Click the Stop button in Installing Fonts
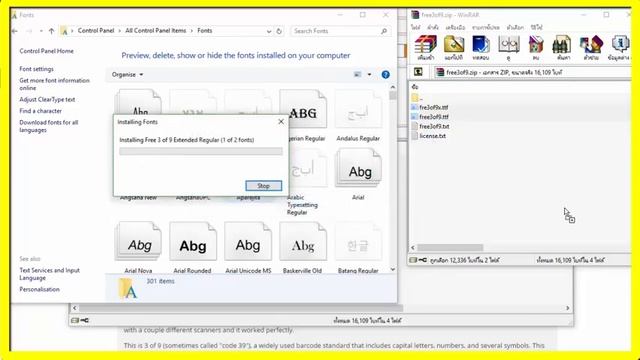Image resolution: width=640 pixels, height=360 pixels. coord(264,186)
